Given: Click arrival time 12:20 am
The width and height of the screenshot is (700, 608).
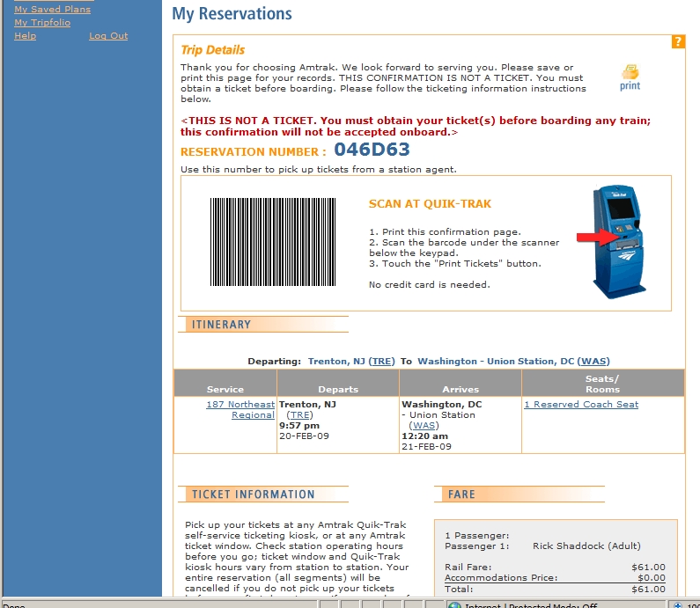Looking at the screenshot, I should pos(425,436).
